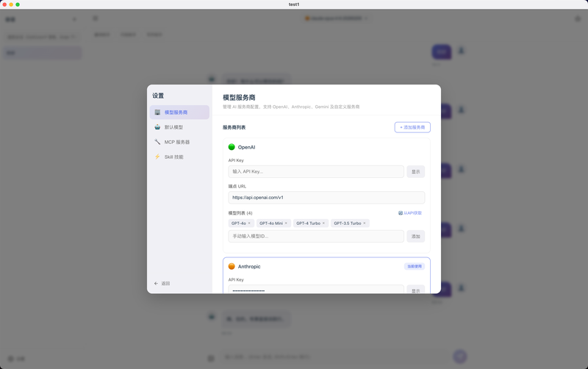Go to the Skill 技能 section
Viewport: 588px width, 369px height.
[x=179, y=157]
